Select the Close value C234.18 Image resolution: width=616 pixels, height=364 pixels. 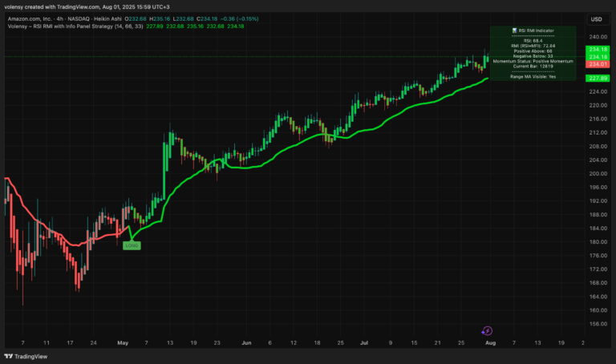point(207,19)
